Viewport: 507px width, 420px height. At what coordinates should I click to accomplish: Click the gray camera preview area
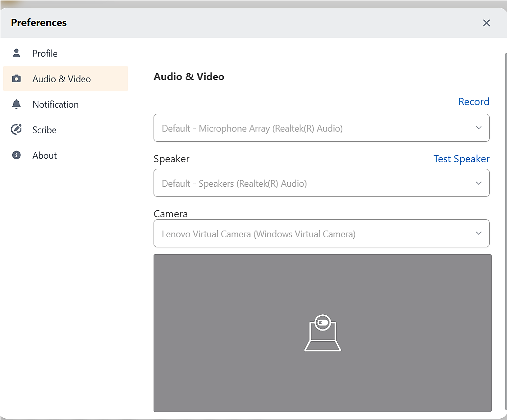click(x=322, y=333)
